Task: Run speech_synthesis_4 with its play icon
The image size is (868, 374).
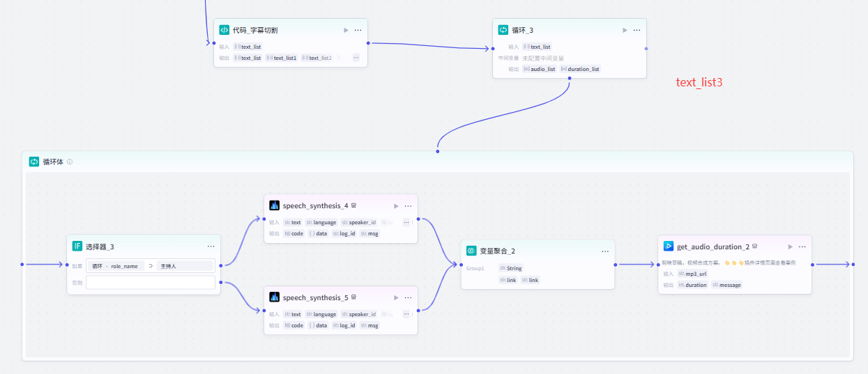Action: click(x=396, y=205)
